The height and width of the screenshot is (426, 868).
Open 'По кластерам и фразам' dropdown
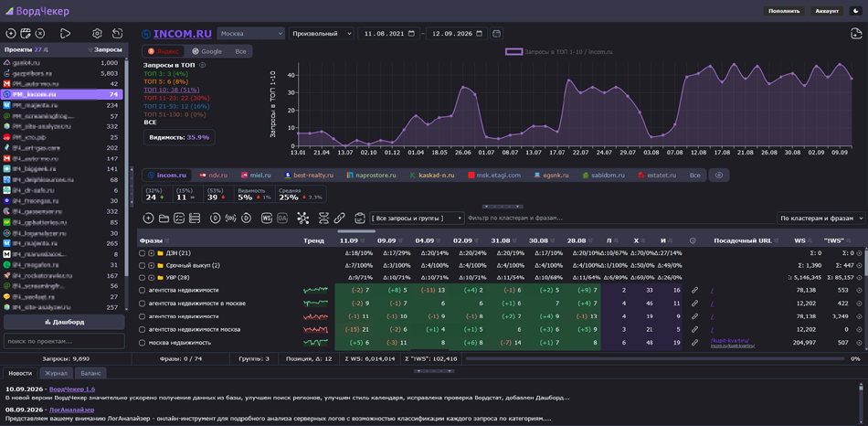pos(821,218)
